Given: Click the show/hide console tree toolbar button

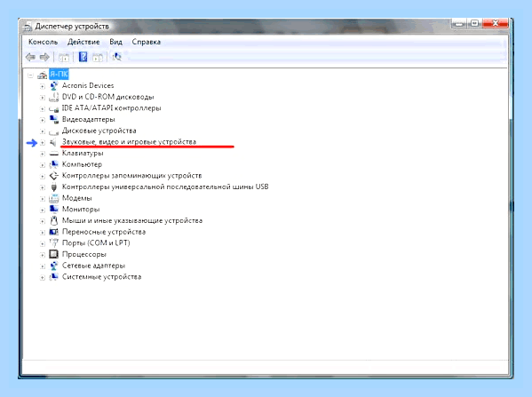Looking at the screenshot, I should point(64,57).
